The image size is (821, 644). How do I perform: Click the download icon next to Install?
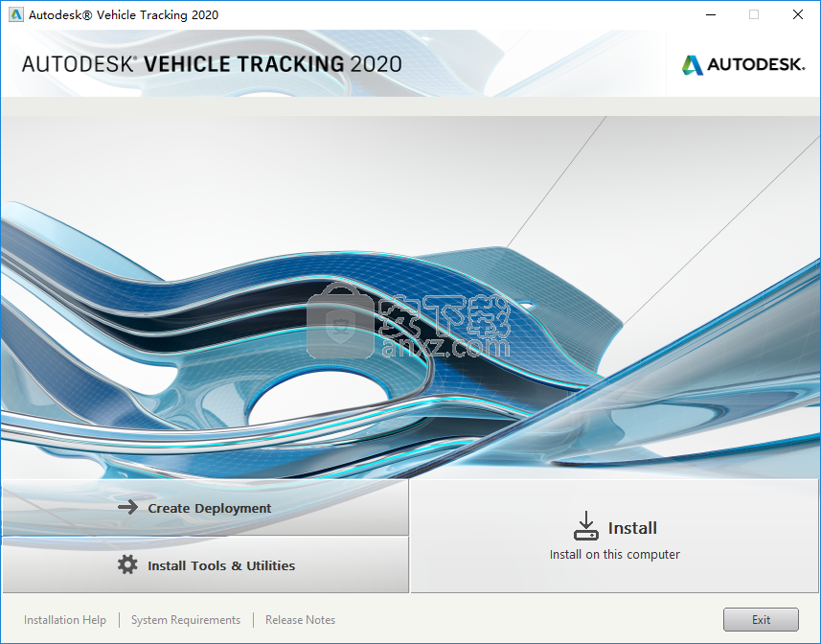586,526
